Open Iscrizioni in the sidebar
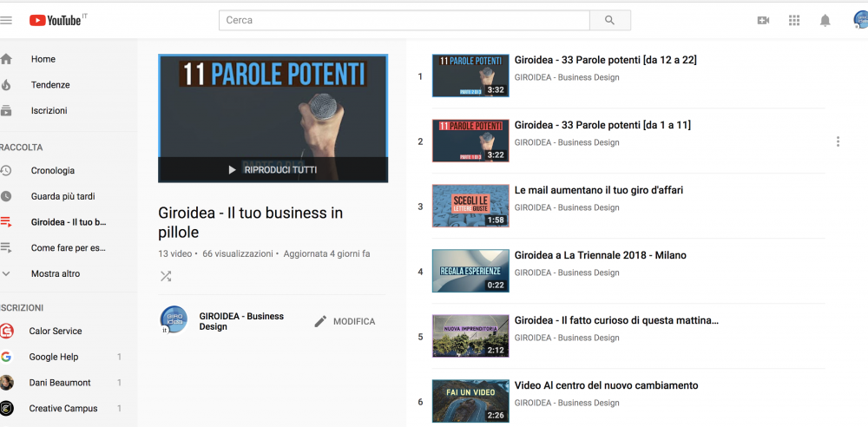Viewport: 868px width, 427px height. (x=49, y=111)
